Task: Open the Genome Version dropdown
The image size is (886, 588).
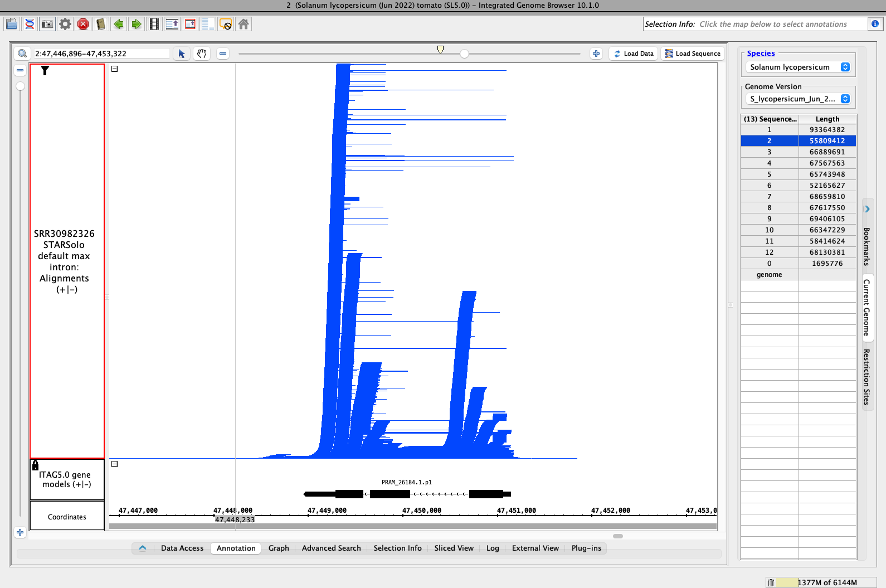Action: click(799, 99)
